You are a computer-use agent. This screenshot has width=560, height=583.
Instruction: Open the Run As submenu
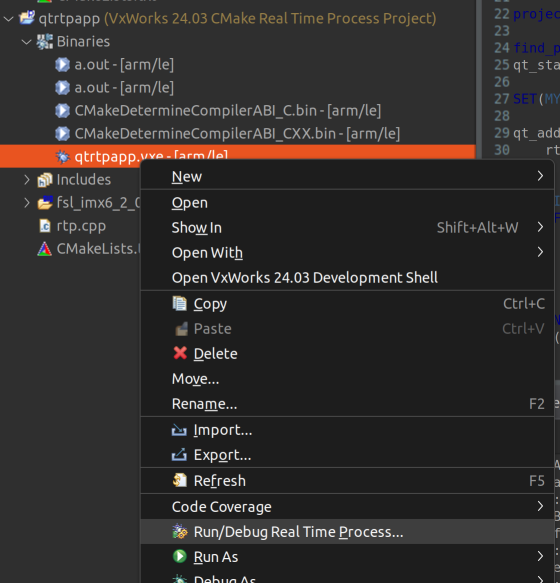347,557
